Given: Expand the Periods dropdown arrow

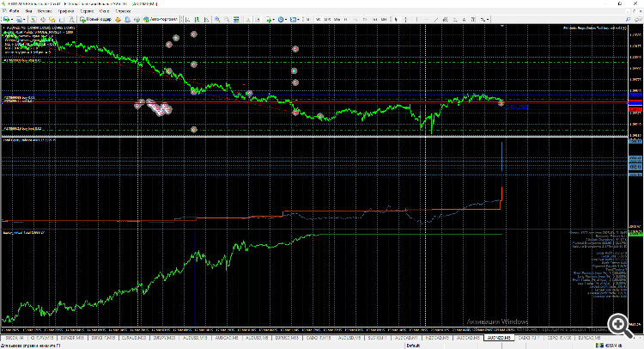Looking at the screenshot, I should pos(286,19).
